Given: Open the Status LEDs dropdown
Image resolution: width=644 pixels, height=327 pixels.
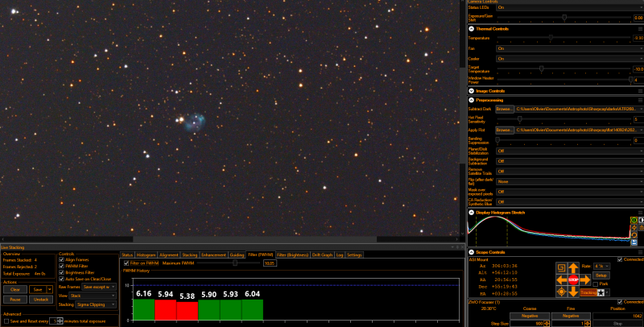Looking at the screenshot, I should (570, 7).
